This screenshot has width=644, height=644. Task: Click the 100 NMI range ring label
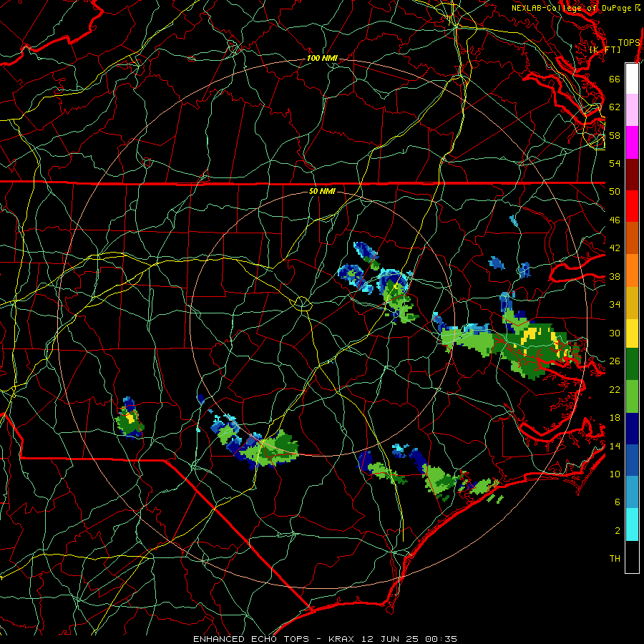pyautogui.click(x=322, y=58)
